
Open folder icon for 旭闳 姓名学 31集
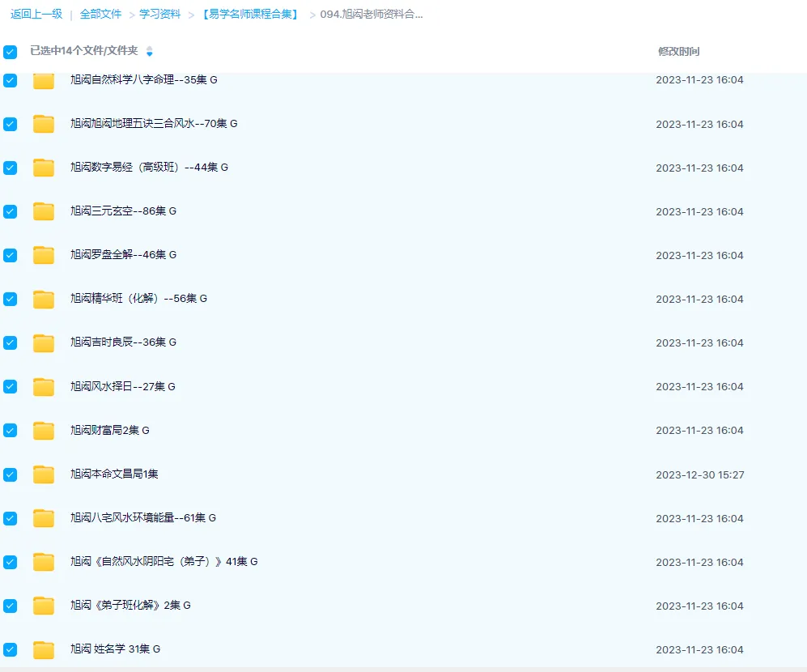pos(44,649)
